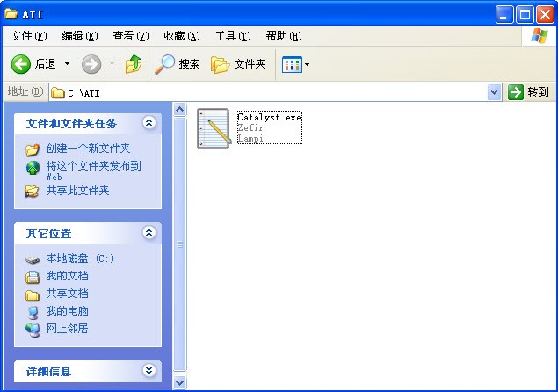This screenshot has height=392, width=558.
Task: Click the shared documents folder icon
Action: coord(32,295)
